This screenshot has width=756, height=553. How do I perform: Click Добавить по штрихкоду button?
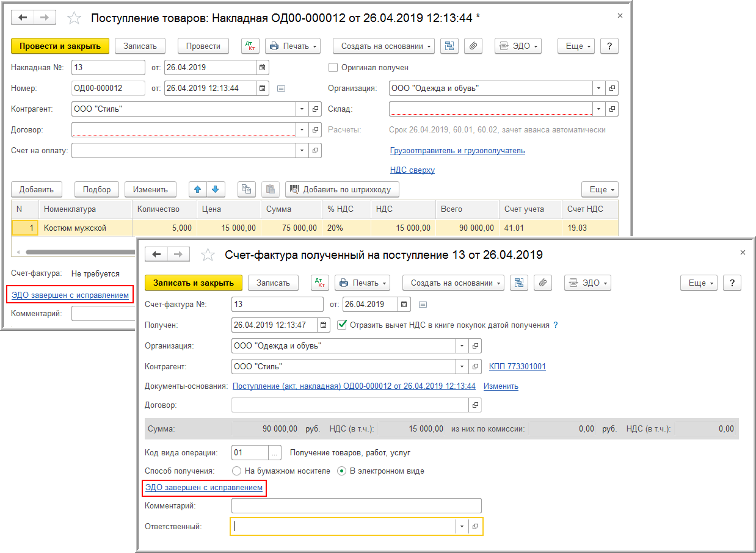[x=342, y=189]
